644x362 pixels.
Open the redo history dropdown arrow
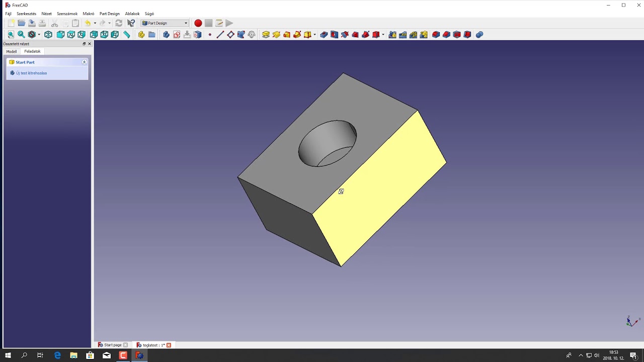coord(110,23)
